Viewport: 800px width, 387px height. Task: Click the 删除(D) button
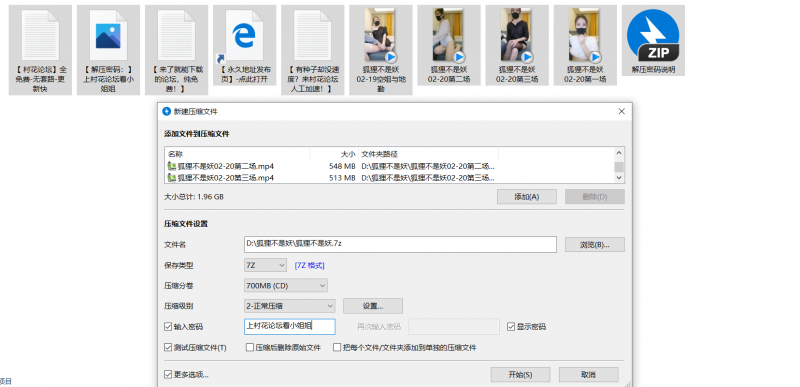pos(594,197)
